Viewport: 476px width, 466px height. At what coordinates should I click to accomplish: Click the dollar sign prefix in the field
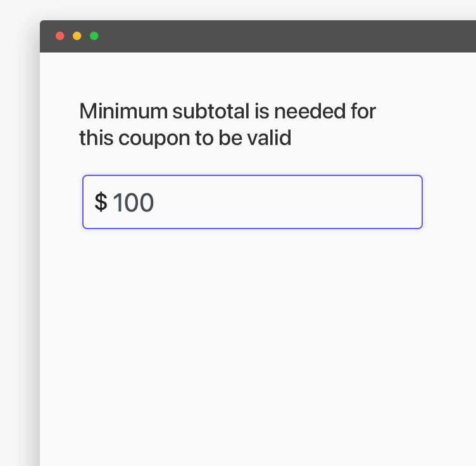101,203
